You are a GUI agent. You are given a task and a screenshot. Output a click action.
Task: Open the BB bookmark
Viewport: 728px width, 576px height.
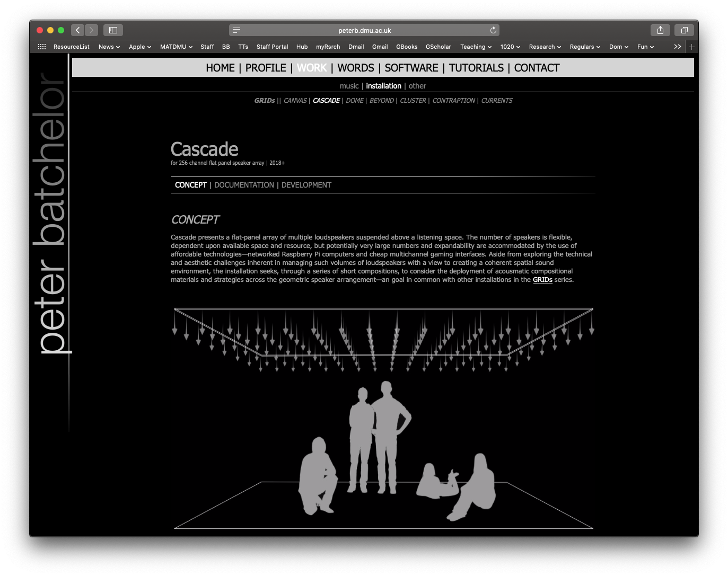point(226,47)
